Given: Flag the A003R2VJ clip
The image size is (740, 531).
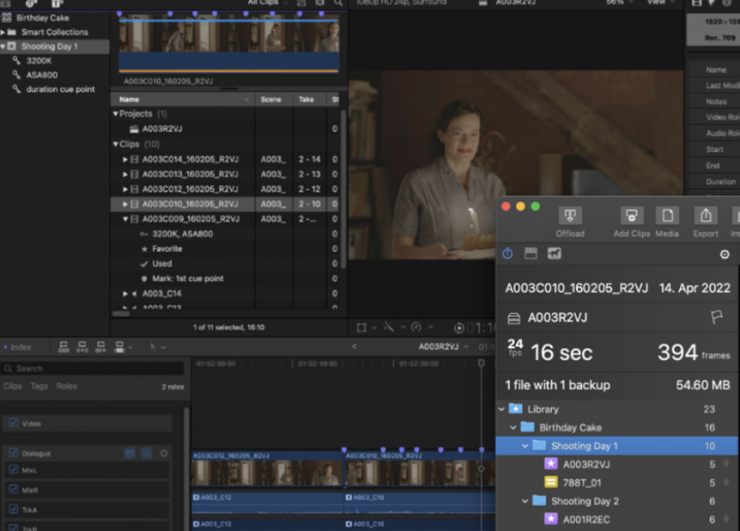Looking at the screenshot, I should [716, 318].
